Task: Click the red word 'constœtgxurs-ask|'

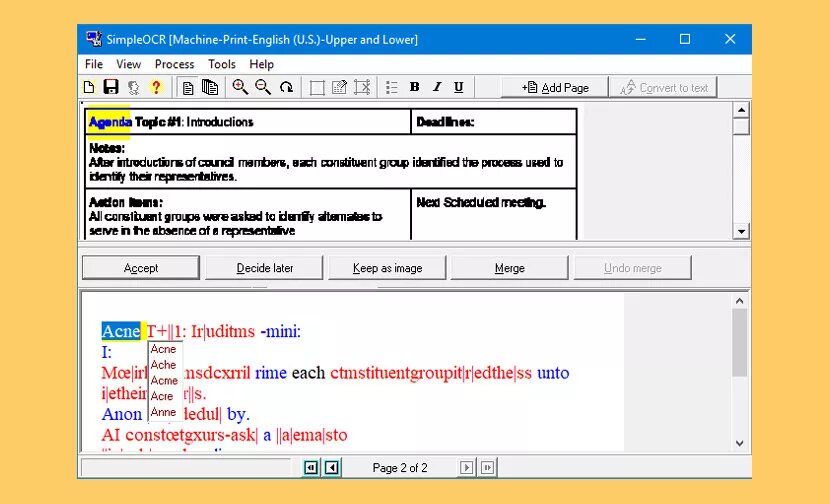Action: click(x=192, y=435)
